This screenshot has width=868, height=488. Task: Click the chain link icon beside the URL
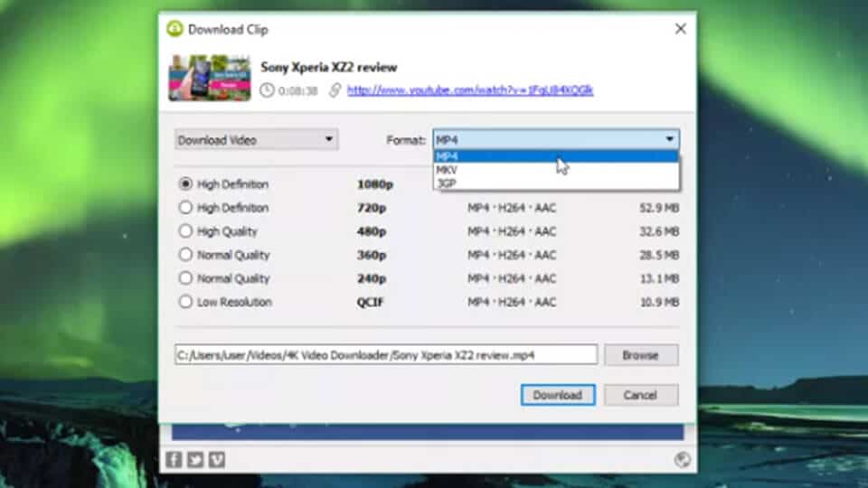pos(335,90)
